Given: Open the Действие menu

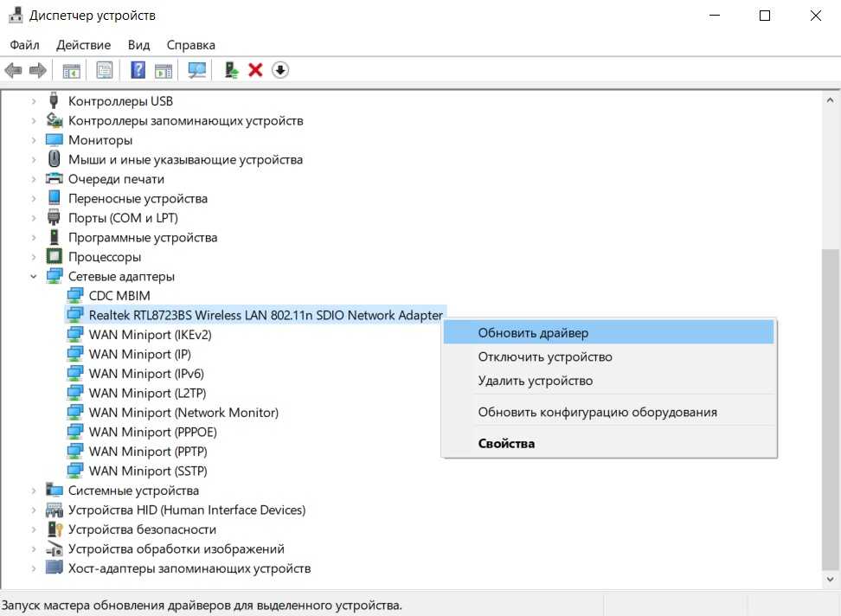Looking at the screenshot, I should 83,45.
